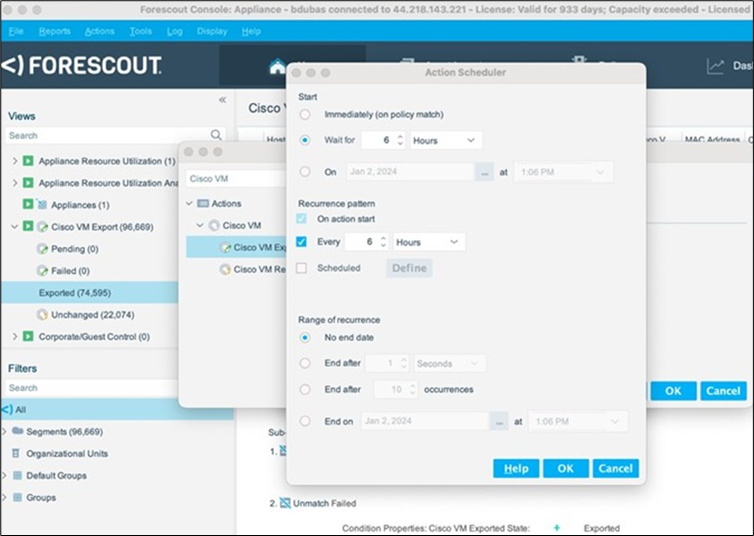Expand Corporate/Guest Control tree node

15,336
